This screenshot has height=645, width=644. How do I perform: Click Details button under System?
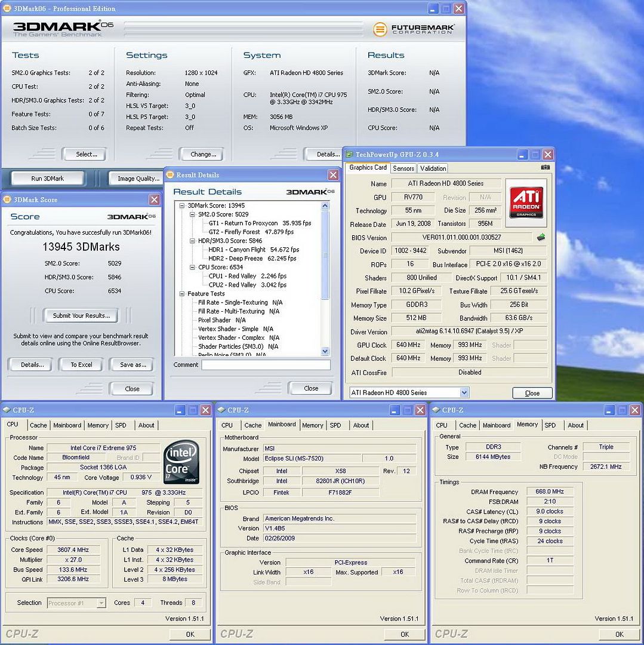tap(323, 154)
